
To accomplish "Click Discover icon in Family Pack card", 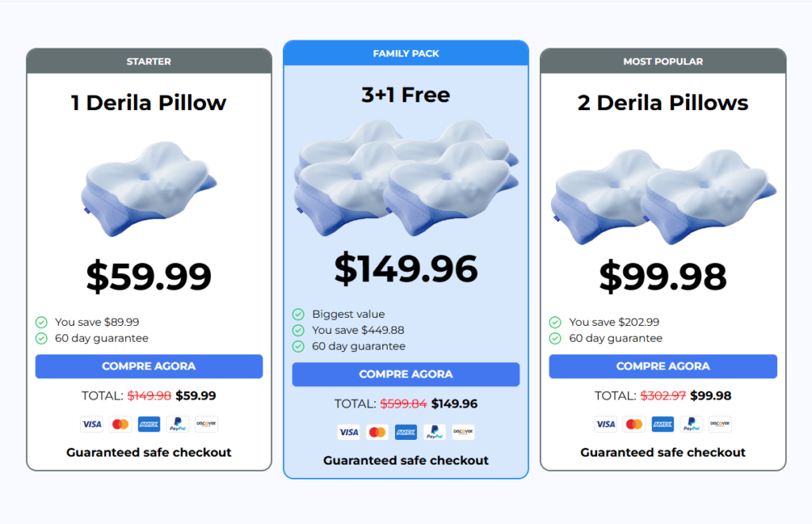I will [463, 432].
